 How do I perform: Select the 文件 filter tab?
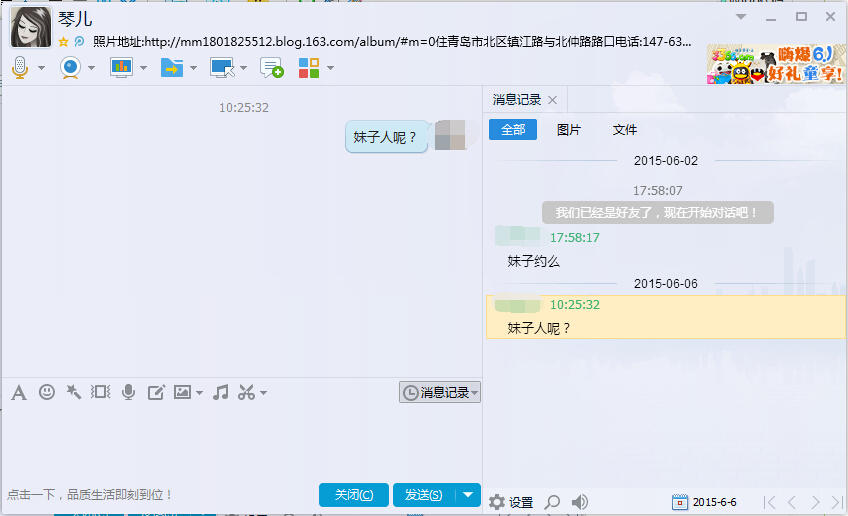click(625, 130)
